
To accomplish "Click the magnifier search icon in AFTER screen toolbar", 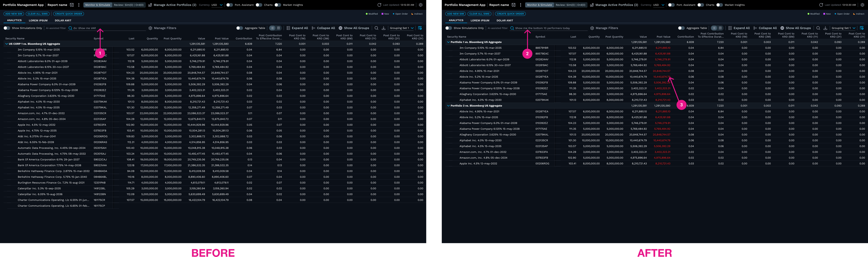I will click(818, 28).
